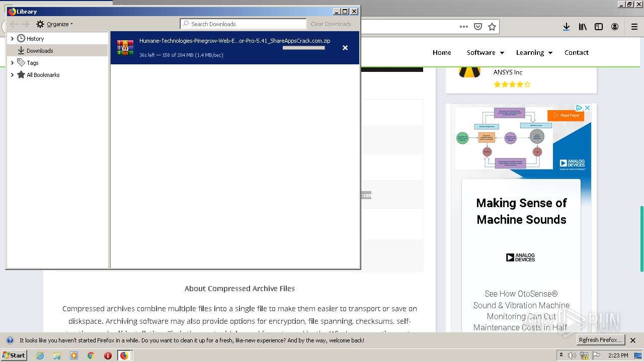The image size is (644, 362).
Task: Save the page to Pocket
Action: tap(478, 27)
